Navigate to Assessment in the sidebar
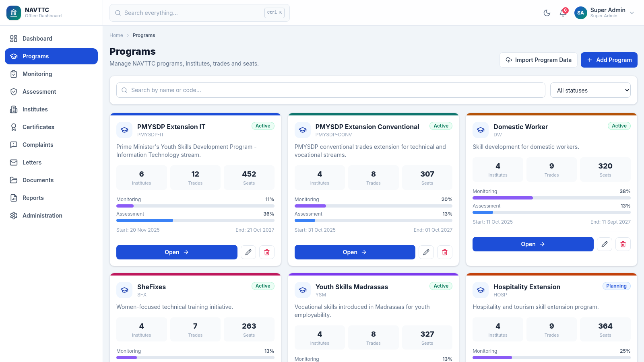Image resolution: width=644 pixels, height=362 pixels. pos(51,92)
